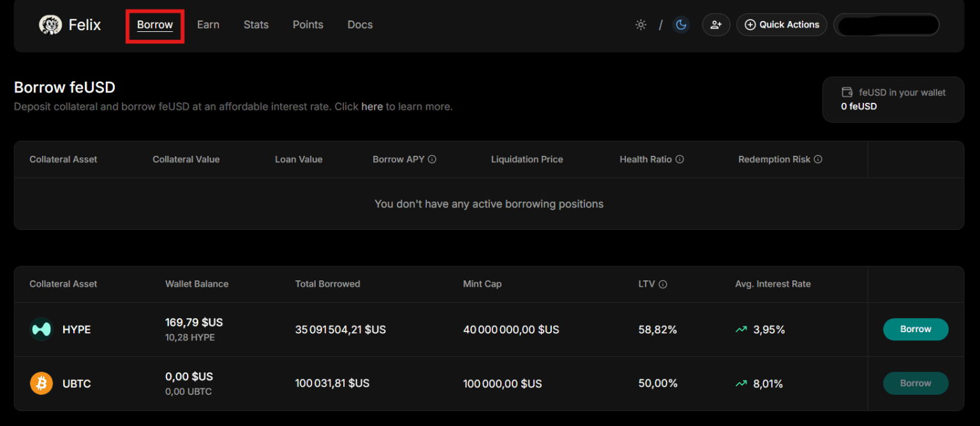Click the here link to learn more
Image resolution: width=980 pixels, height=426 pixels.
point(372,106)
